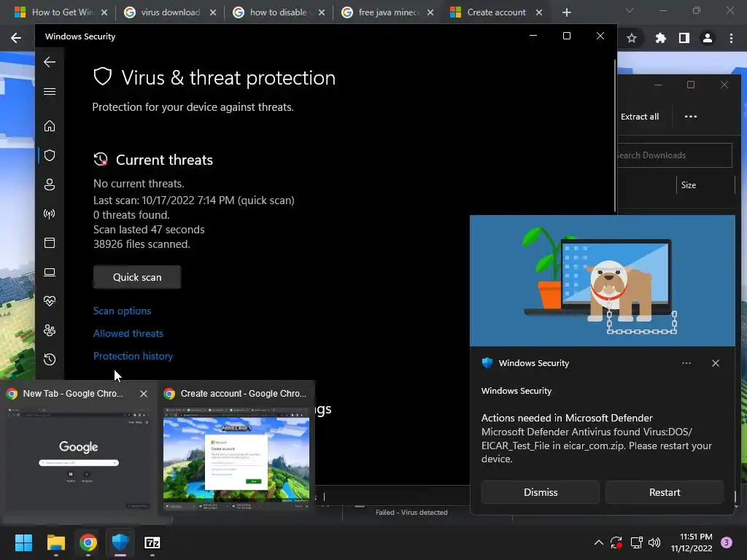The width and height of the screenshot is (747, 560).
Task: Open Account protection sidebar icon
Action: coord(50,184)
